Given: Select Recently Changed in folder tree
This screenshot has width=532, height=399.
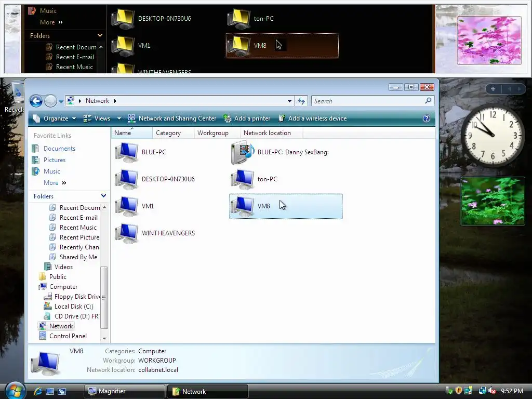Looking at the screenshot, I should click(74, 247).
